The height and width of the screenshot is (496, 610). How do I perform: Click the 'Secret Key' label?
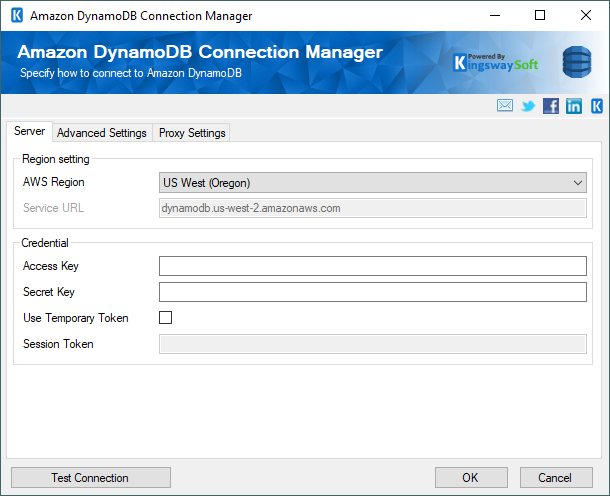pyautogui.click(x=49, y=292)
